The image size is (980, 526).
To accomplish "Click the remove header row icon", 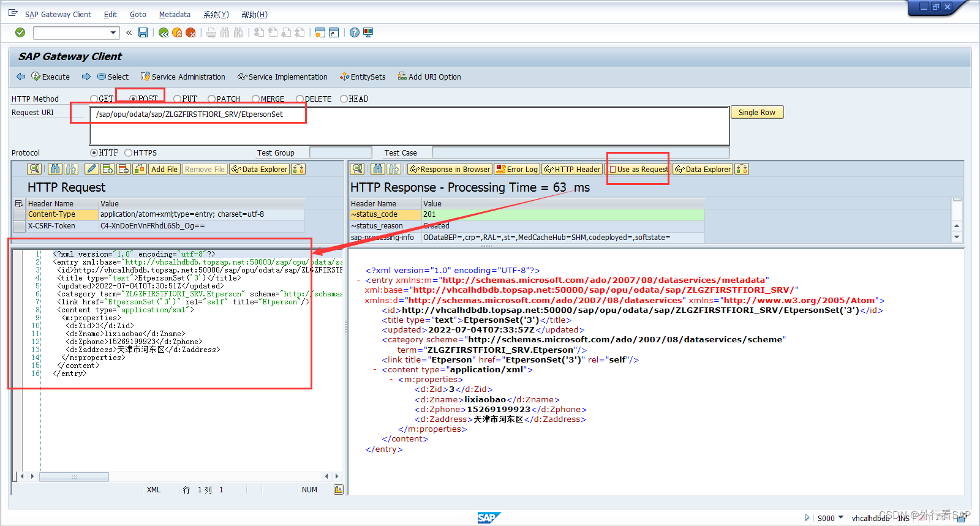I will click(124, 169).
